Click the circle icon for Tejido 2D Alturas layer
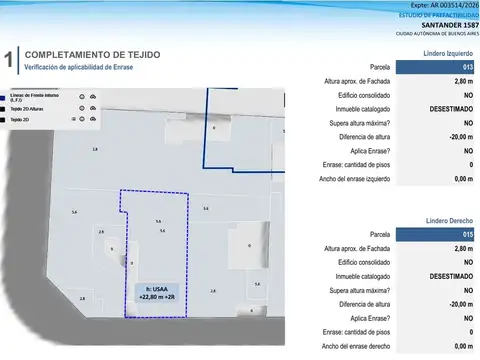The width and height of the screenshot is (480, 360). click(82, 108)
